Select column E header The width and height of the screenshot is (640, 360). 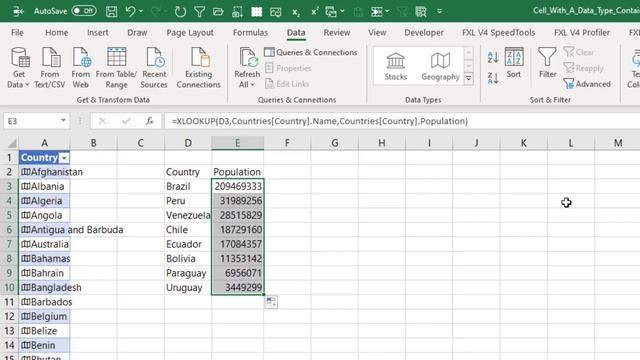click(238, 143)
